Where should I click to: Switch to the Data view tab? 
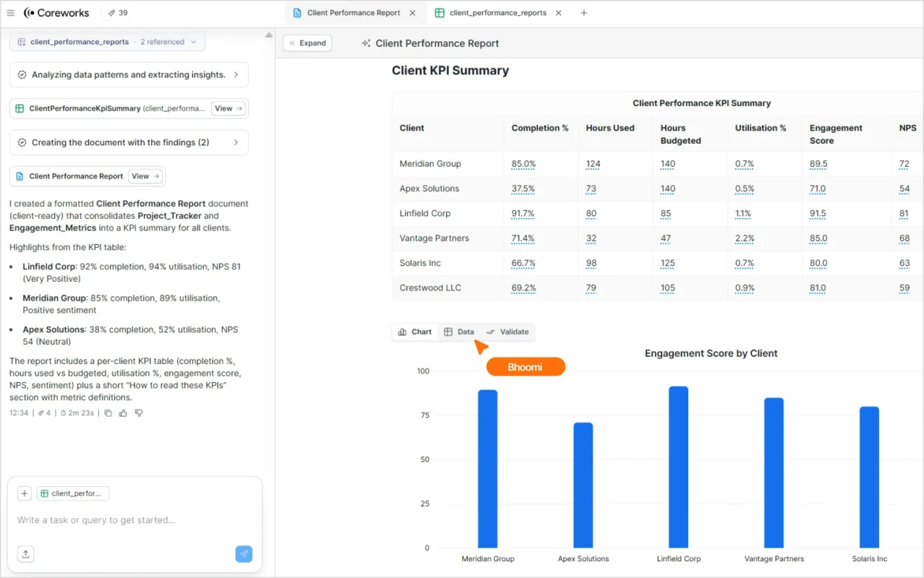(x=460, y=332)
